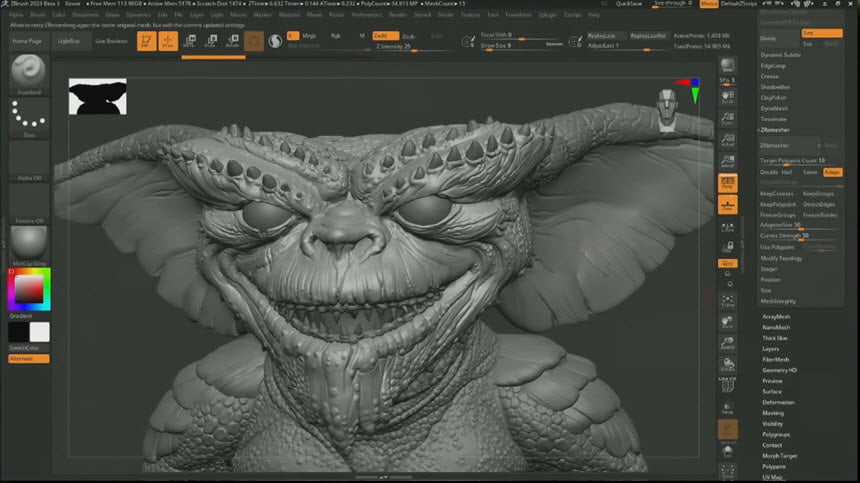Expand the Dynamic Subdiv section

click(x=780, y=55)
